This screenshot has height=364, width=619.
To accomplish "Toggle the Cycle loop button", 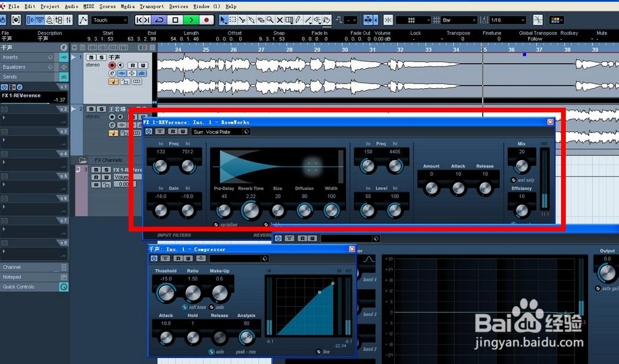I will (x=160, y=20).
